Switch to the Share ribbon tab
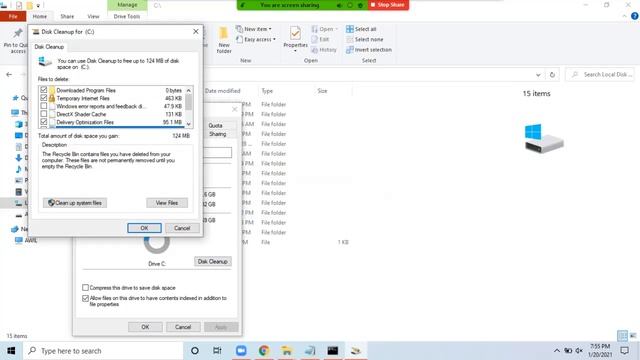Screen dimensions: 640x360 pos(67,16)
